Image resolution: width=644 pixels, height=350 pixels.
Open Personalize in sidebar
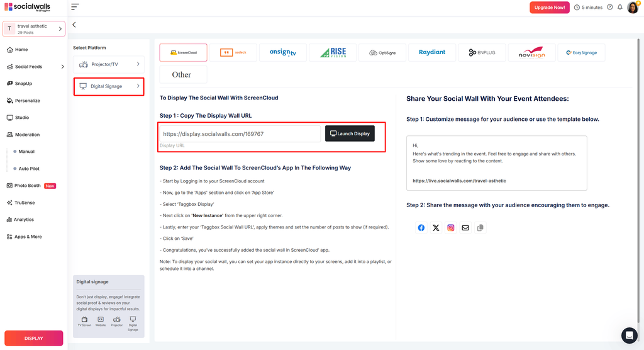pyautogui.click(x=23, y=101)
